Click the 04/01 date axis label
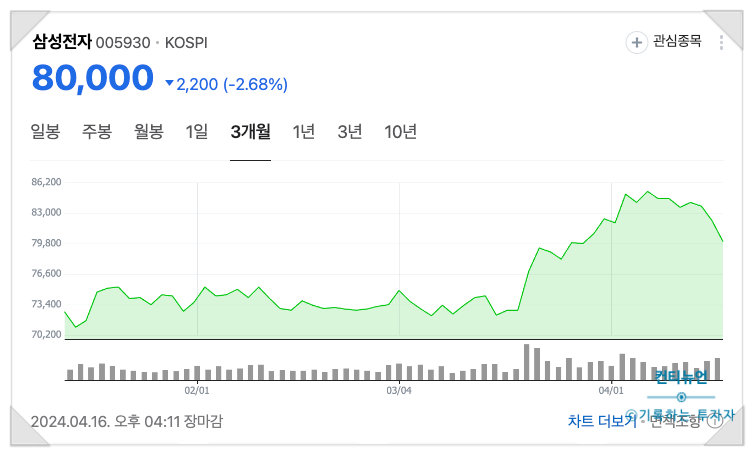754x456 pixels. (x=611, y=390)
